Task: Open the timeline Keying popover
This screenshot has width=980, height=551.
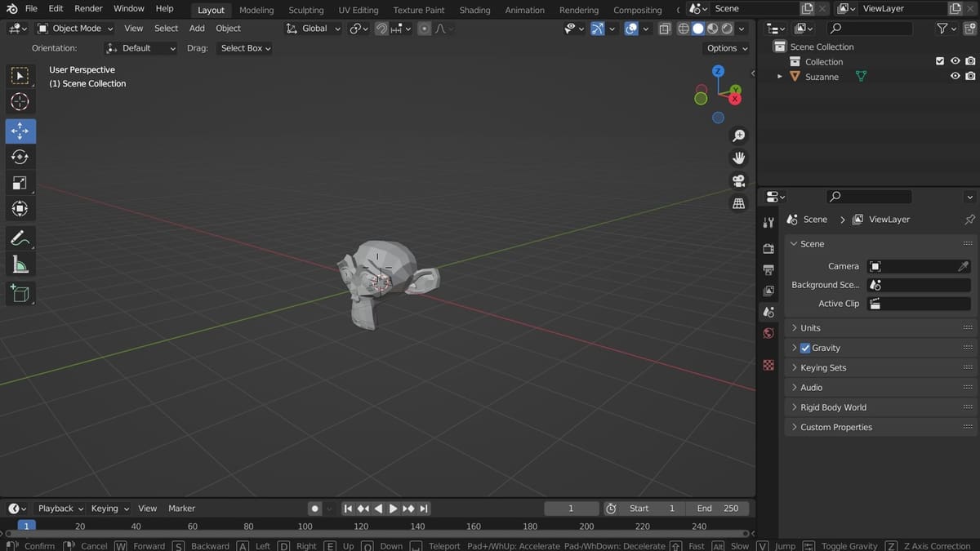Action: [x=109, y=509]
